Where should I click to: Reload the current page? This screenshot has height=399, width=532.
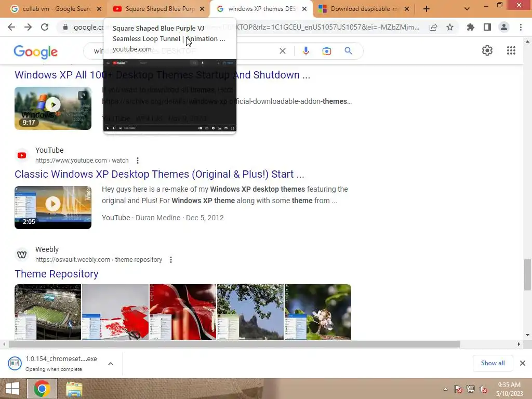pos(45,27)
